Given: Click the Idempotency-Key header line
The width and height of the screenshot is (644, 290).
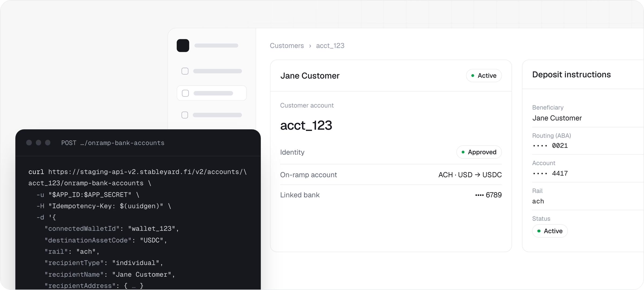Looking at the screenshot, I should 104,206.
